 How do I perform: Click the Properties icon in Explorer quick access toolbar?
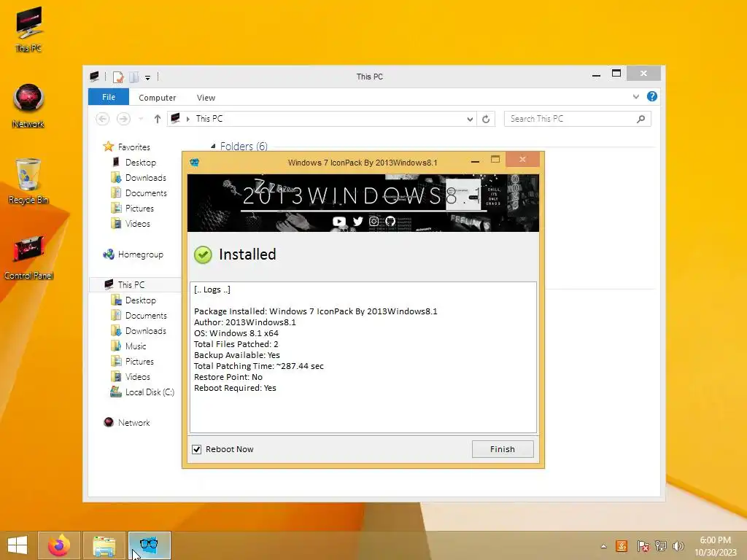point(117,77)
